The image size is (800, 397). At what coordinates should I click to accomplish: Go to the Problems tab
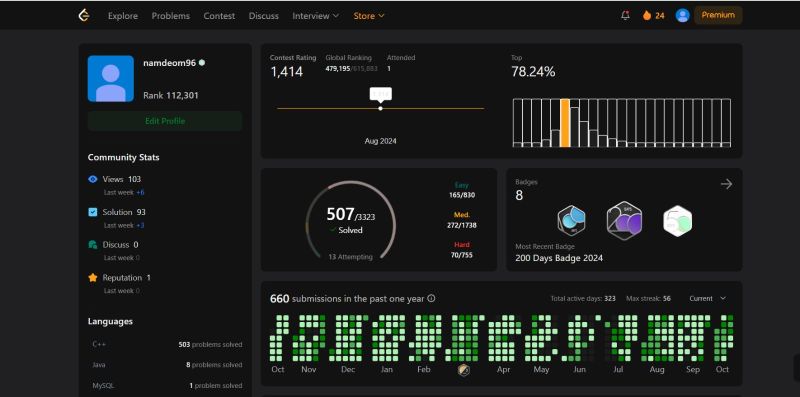(x=170, y=16)
